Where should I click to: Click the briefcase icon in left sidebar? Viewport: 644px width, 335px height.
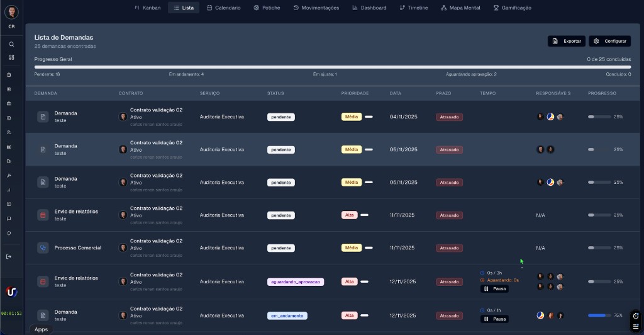[x=9, y=103]
